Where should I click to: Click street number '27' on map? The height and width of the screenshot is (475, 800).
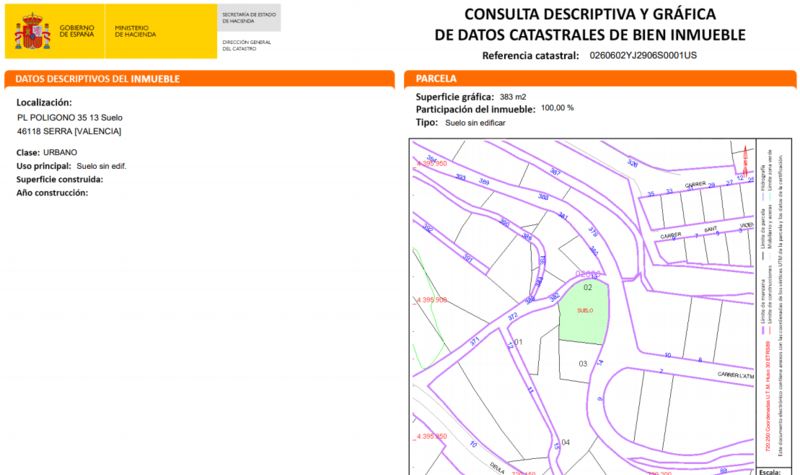click(730, 182)
